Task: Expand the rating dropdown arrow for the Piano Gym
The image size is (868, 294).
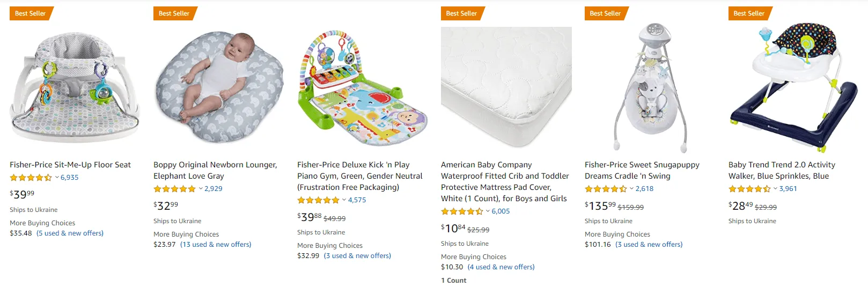Action: pos(344,200)
